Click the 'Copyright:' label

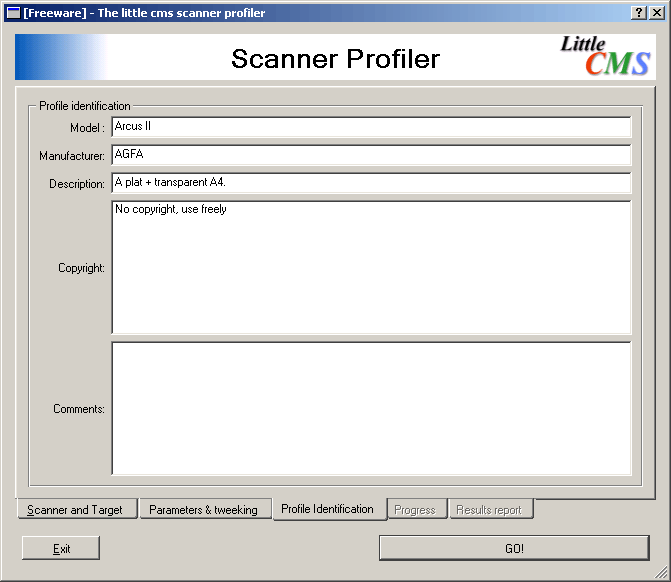click(81, 268)
